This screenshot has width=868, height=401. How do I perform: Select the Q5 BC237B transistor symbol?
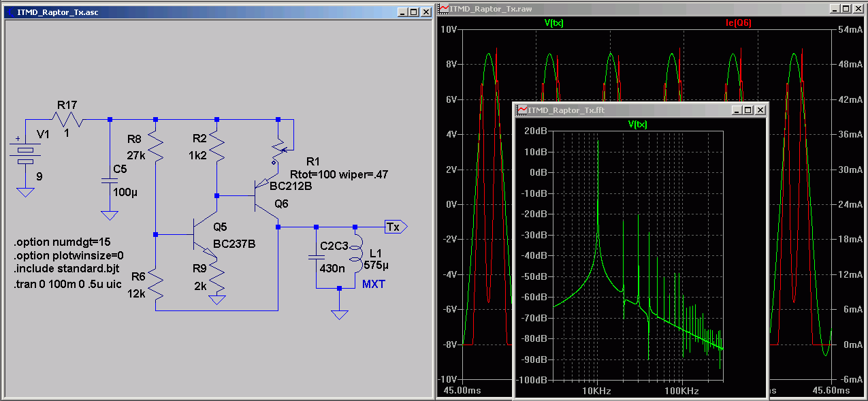pos(204,235)
